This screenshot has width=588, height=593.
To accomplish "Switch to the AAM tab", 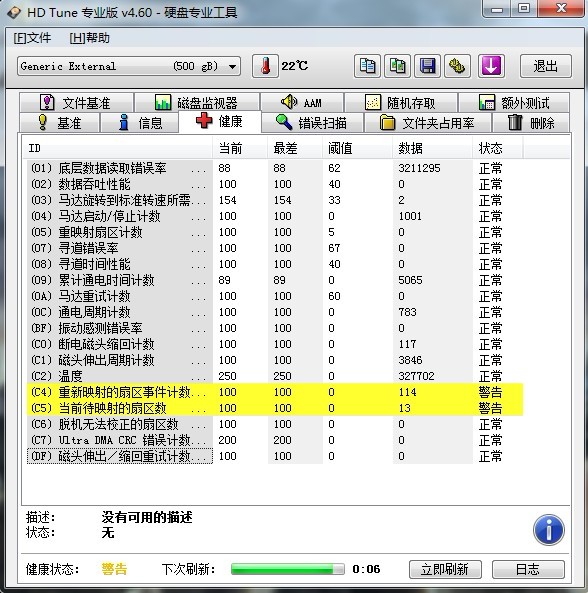I will click(302, 102).
